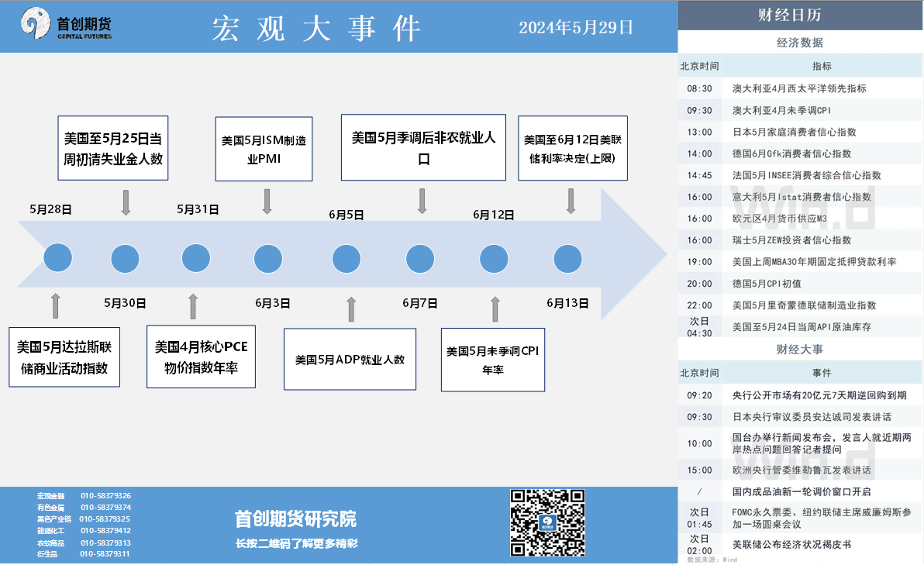Click the 长按二维码了解更多精彩 caption
924x565 pixels.
click(x=297, y=543)
